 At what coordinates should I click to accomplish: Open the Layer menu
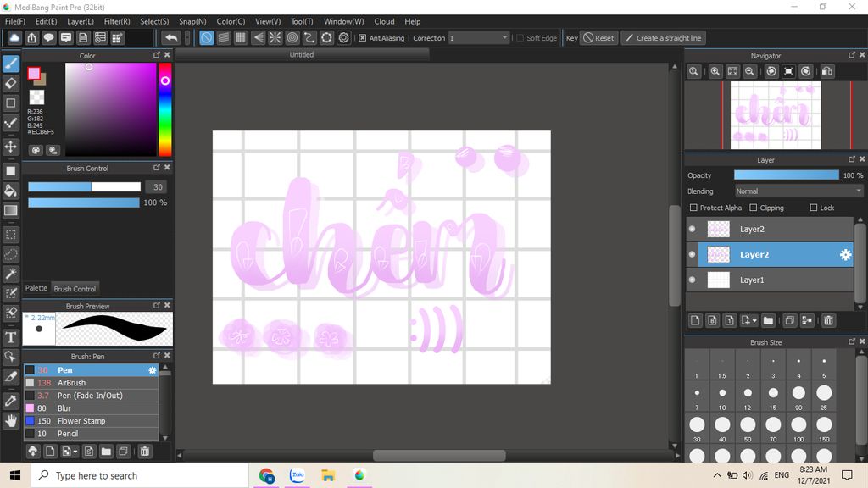point(81,21)
